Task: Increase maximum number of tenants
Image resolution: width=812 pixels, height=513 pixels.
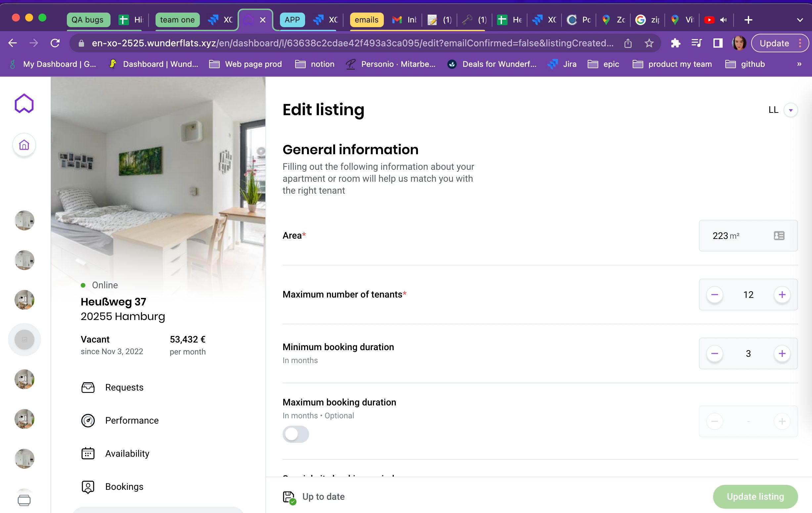Action: [x=782, y=295]
